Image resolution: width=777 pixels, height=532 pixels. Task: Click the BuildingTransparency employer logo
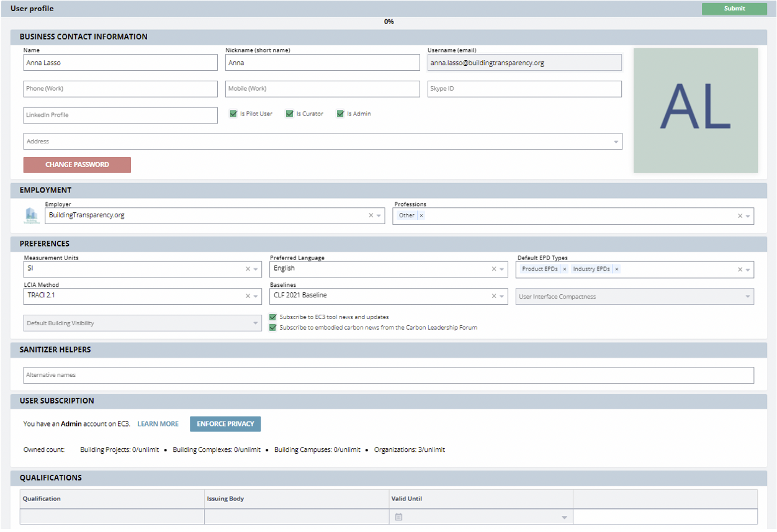(x=32, y=215)
